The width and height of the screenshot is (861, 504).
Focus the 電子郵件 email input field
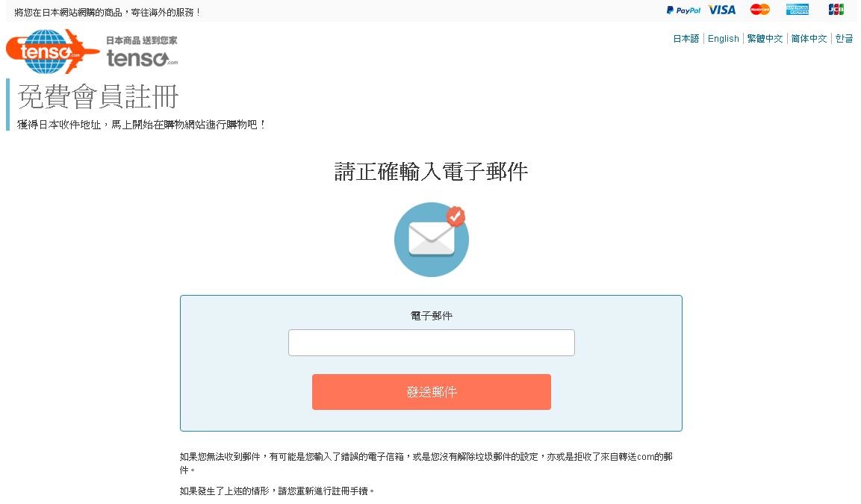click(432, 343)
